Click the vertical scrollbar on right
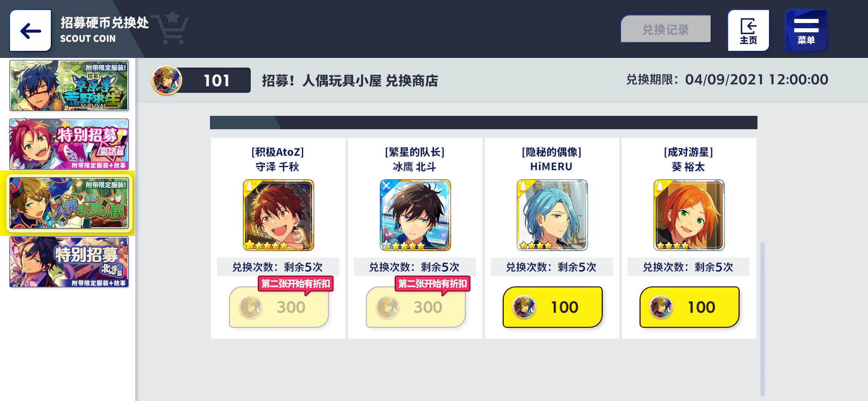The image size is (868, 401). coord(763,319)
